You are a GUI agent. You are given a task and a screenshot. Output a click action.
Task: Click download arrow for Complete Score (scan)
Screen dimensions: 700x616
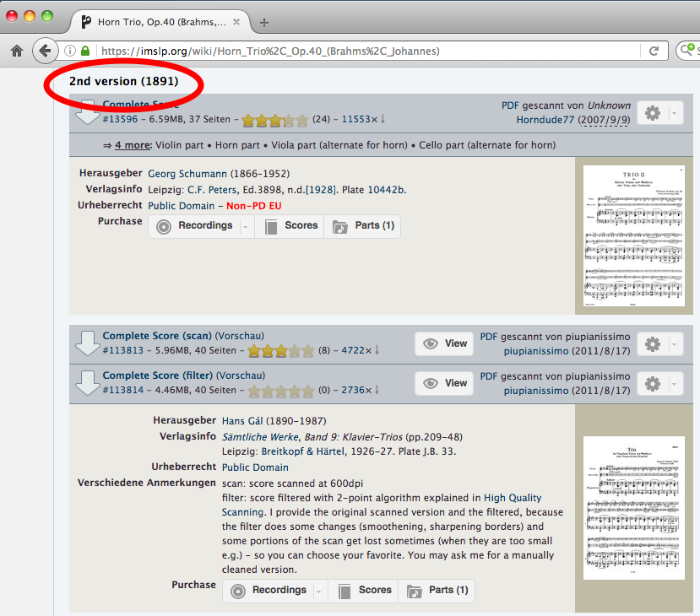click(x=88, y=343)
